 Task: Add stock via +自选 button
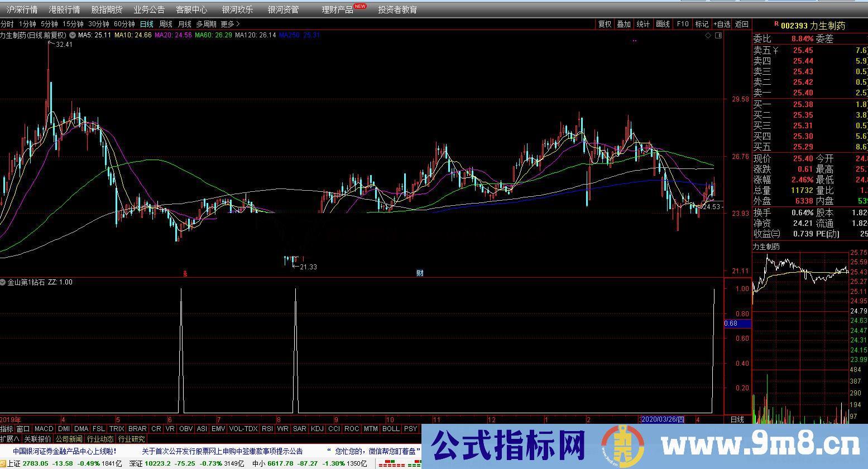722,24
